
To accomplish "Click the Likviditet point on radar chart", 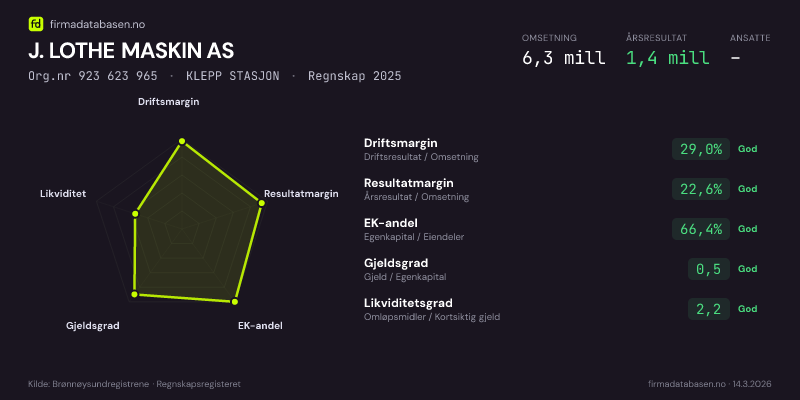I will click(x=136, y=212).
